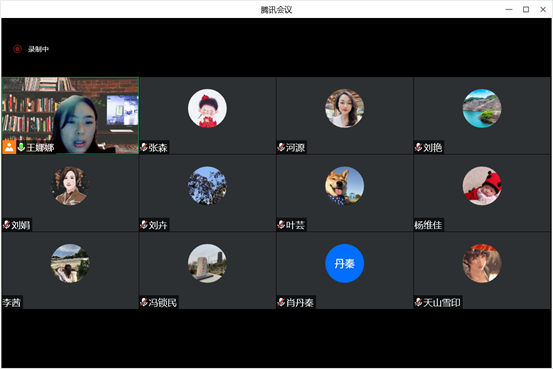Image resolution: width=553 pixels, height=369 pixels.
Task: Click 河源's woman portrait avatar
Action: tap(345, 108)
